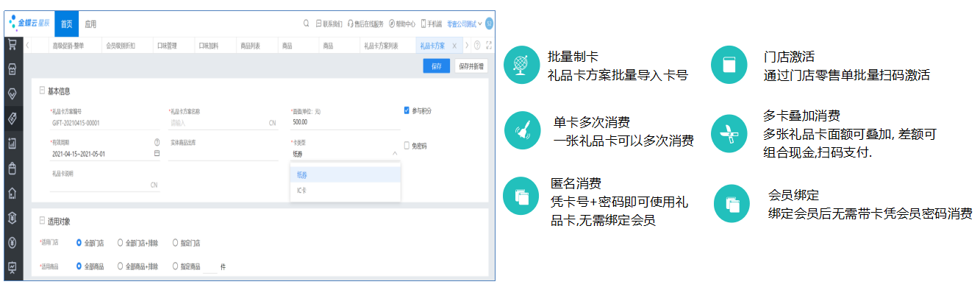Viewport: 980px width, 290px height.
Task: Open the yen finance sidebar icon
Action: [x=12, y=242]
